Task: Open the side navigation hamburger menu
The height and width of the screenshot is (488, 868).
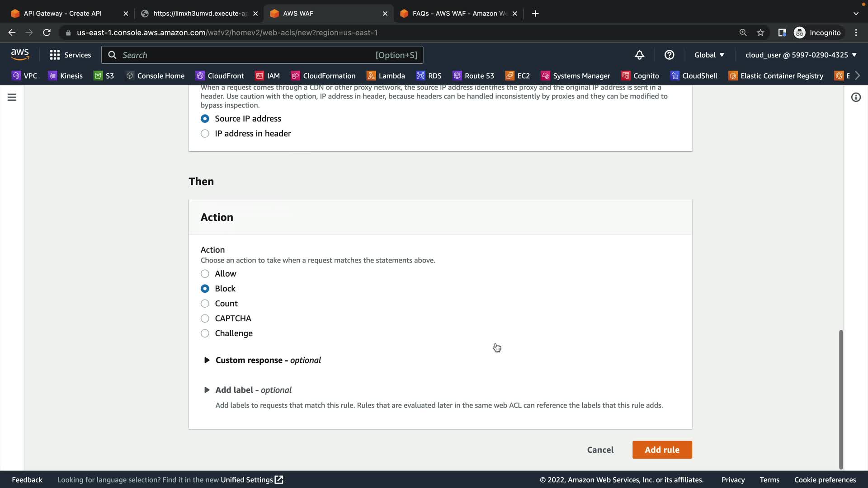Action: tap(12, 97)
